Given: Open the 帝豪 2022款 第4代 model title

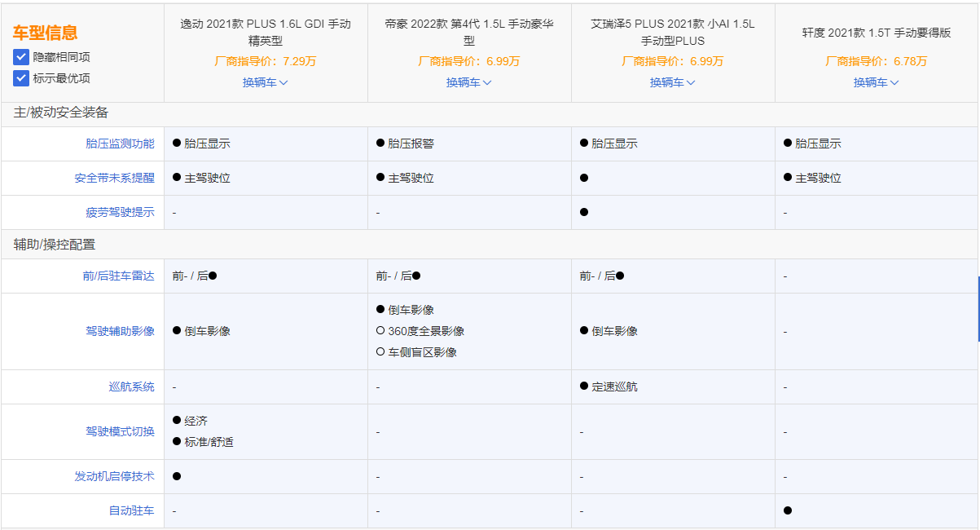Looking at the screenshot, I should (469, 32).
